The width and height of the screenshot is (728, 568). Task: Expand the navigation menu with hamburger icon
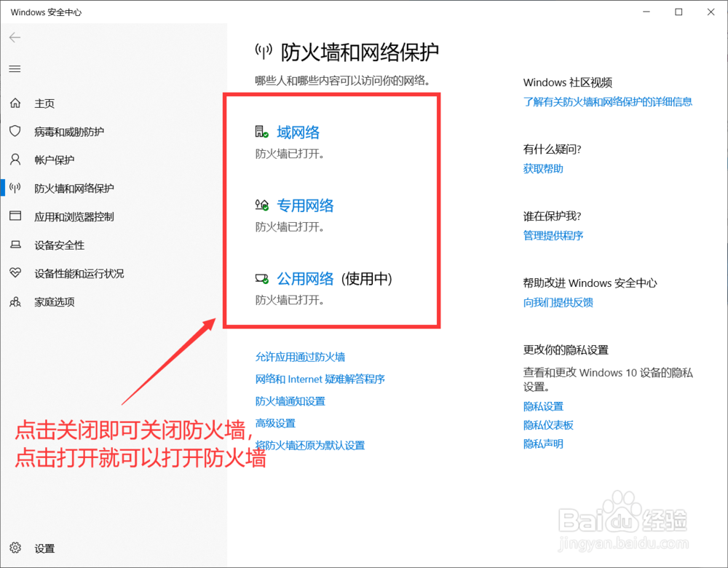[x=15, y=68]
